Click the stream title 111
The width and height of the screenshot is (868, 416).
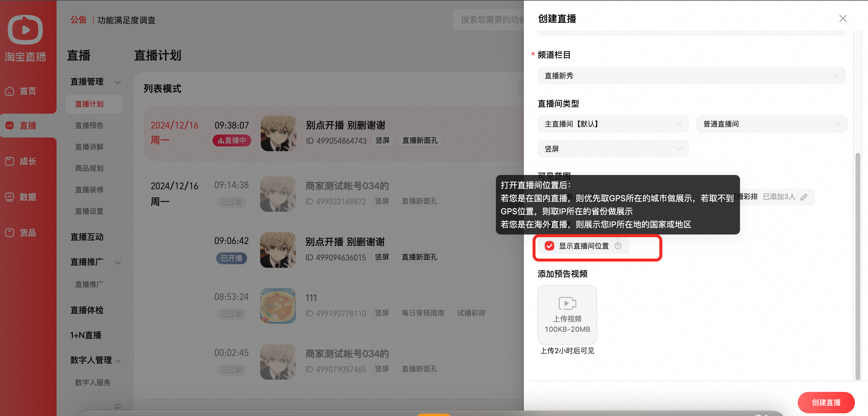(311, 298)
